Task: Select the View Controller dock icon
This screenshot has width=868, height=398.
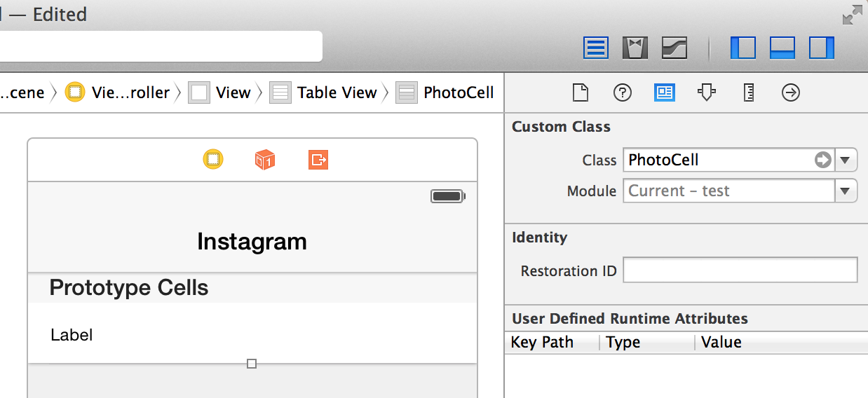Action: tap(213, 160)
